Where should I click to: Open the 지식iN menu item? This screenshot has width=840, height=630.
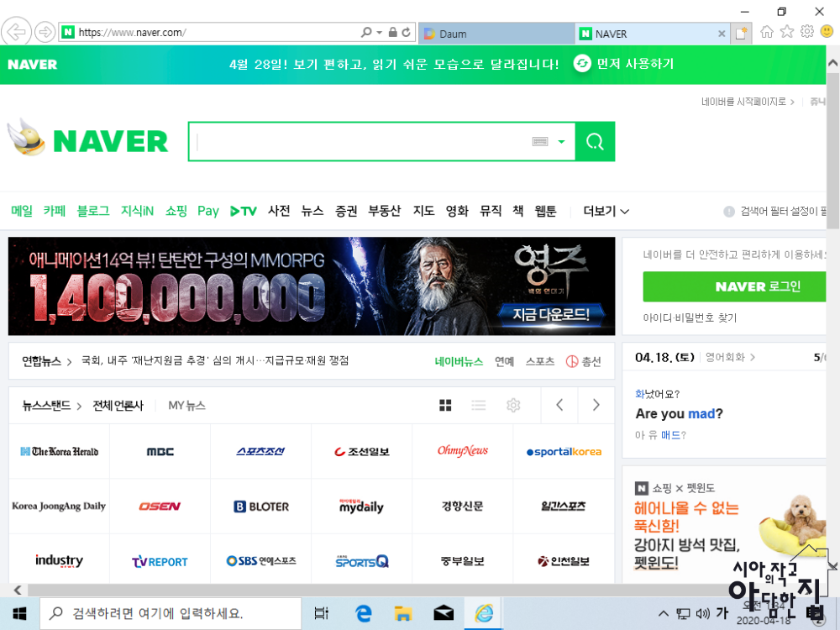coord(137,211)
